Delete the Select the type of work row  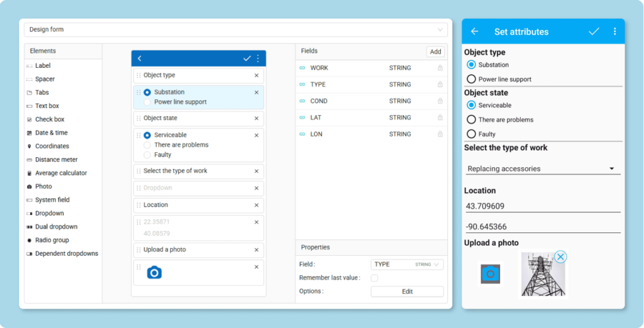[x=257, y=171]
